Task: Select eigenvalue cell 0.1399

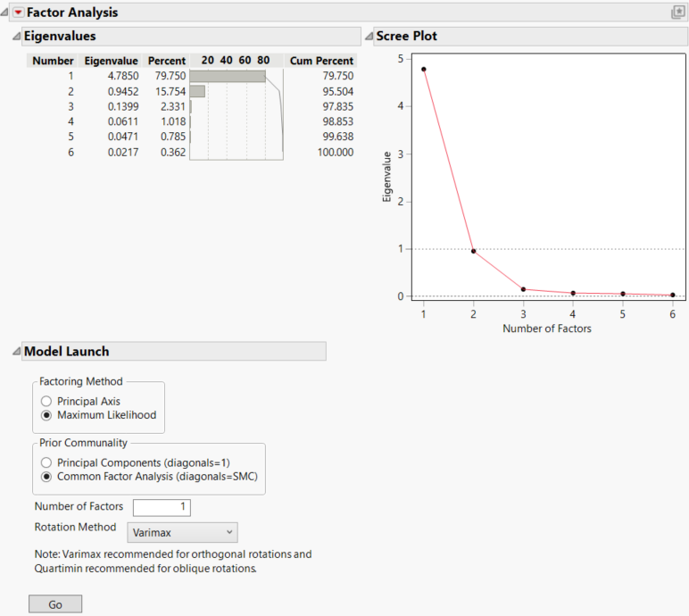Action: click(x=123, y=106)
